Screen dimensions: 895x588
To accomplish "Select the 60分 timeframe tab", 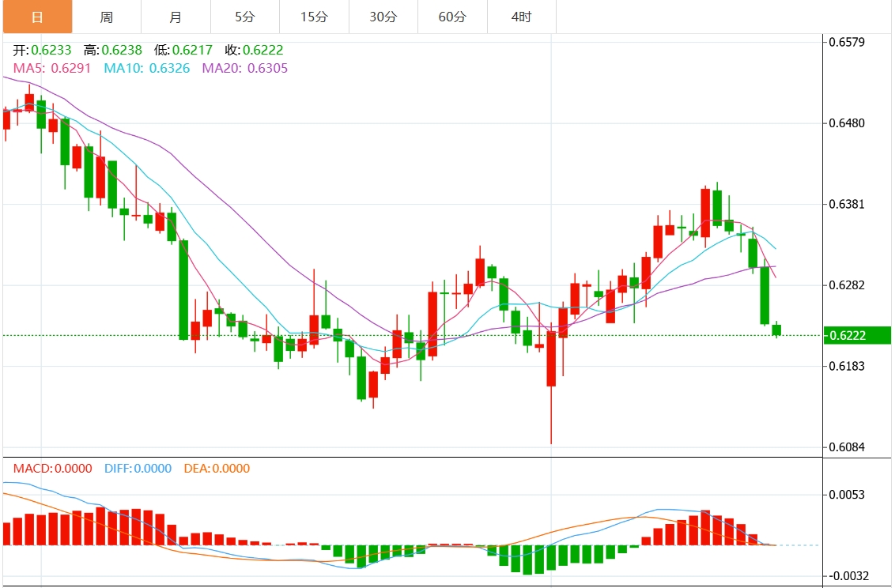I will 452,17.
